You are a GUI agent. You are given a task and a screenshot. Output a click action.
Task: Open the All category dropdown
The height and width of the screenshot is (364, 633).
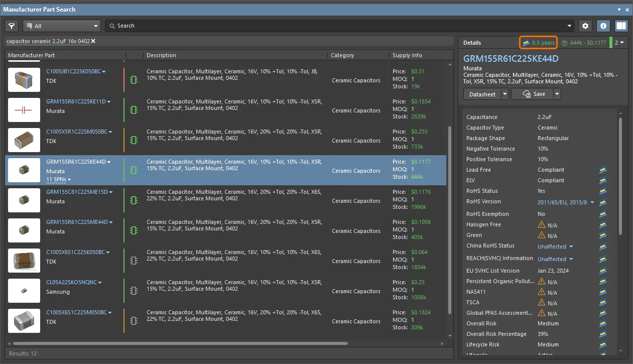point(62,26)
